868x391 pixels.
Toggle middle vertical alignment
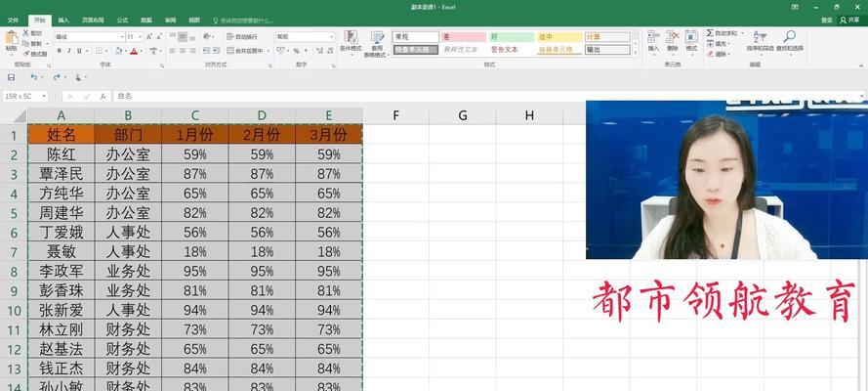pos(183,37)
